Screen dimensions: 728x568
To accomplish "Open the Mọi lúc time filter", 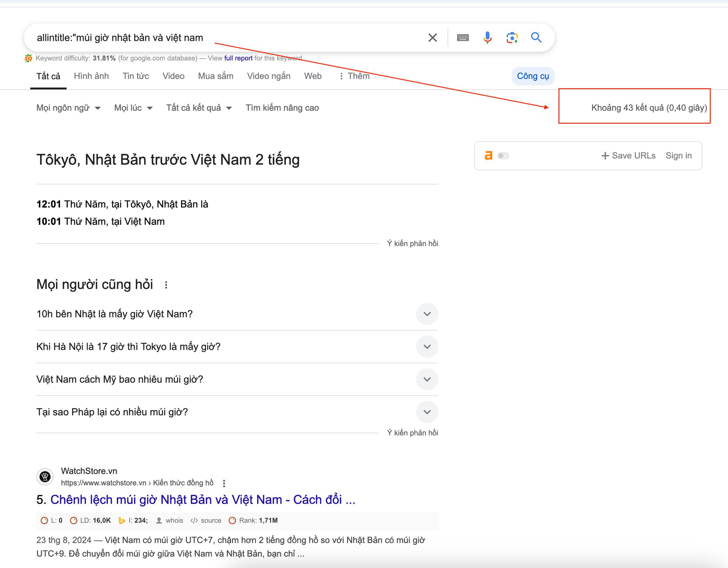I will (x=133, y=108).
